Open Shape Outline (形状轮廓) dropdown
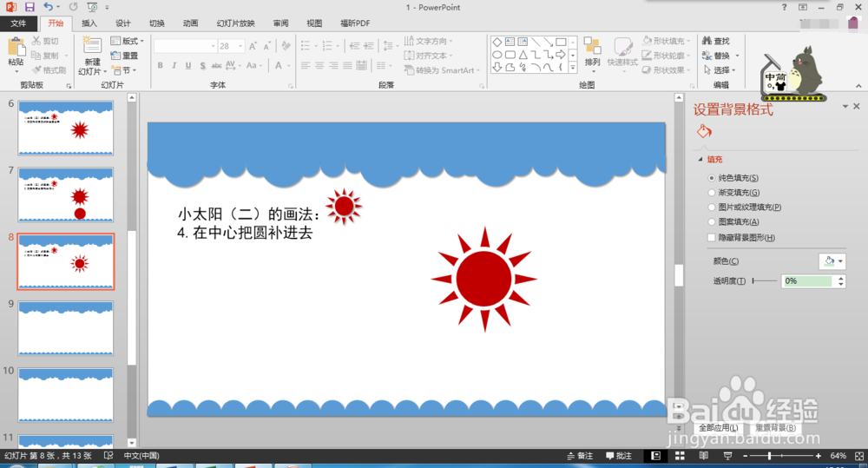 pyautogui.click(x=667, y=56)
